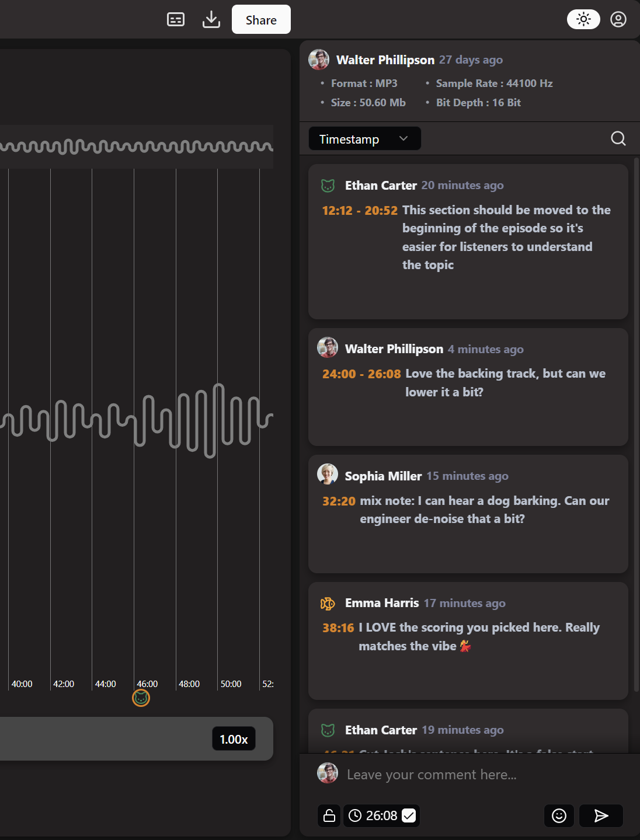Screen dimensions: 640x840
Task: Click the 1.00x playback speed selector
Action: [x=234, y=738]
